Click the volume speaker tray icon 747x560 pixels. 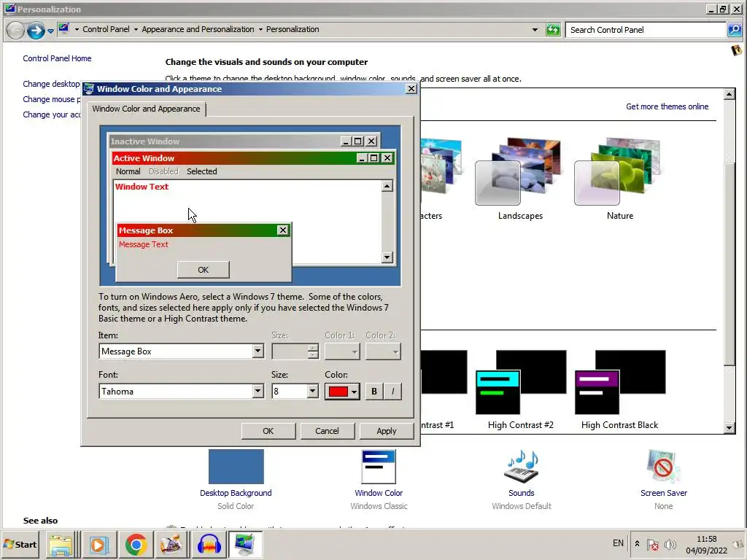pyautogui.click(x=670, y=544)
